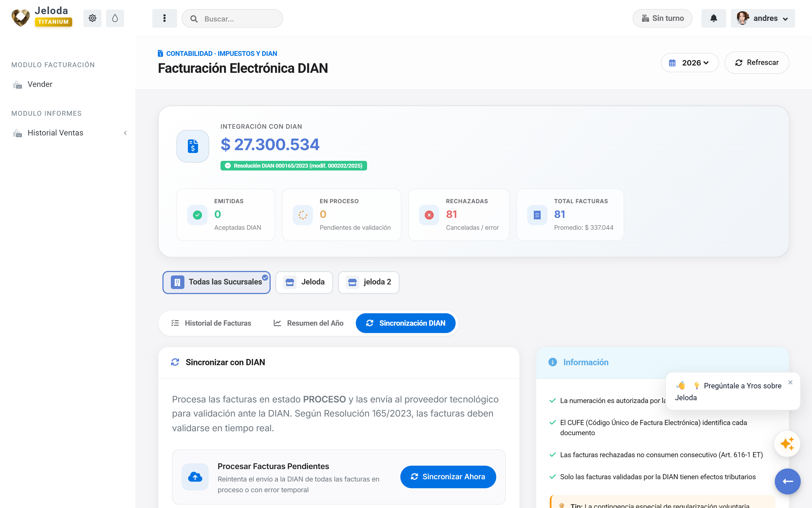Expand Historial Ventas submenu chevron
The image size is (812, 508).
click(125, 133)
